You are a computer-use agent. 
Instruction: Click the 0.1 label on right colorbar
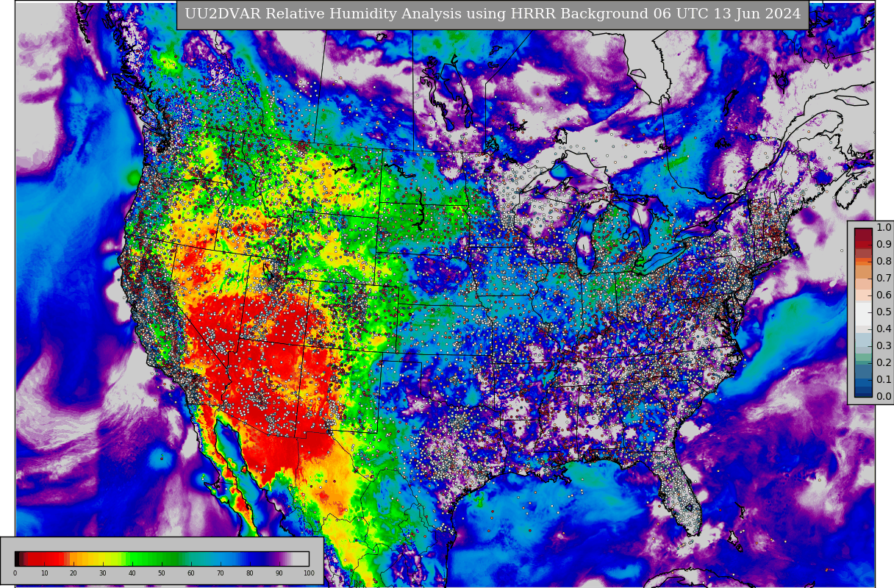884,379
